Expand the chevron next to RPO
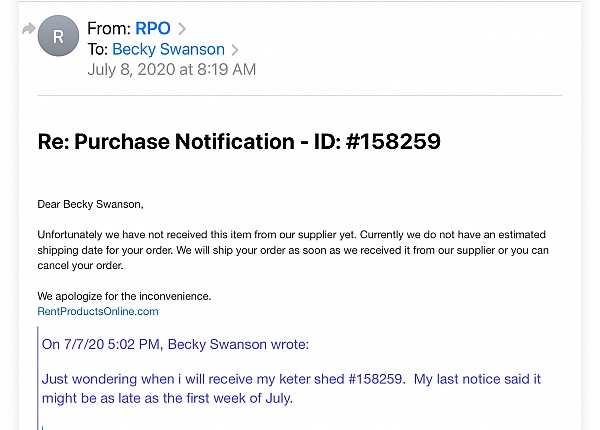Screen dimensions: 600x430 click(182, 29)
